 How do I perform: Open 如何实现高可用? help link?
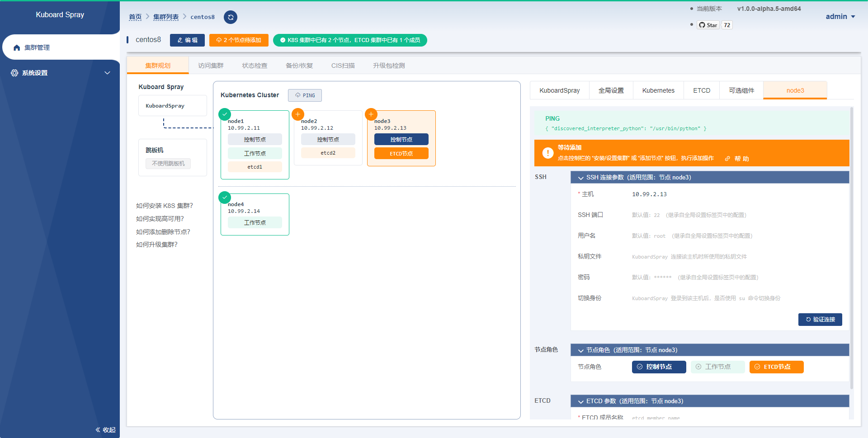[x=160, y=219]
